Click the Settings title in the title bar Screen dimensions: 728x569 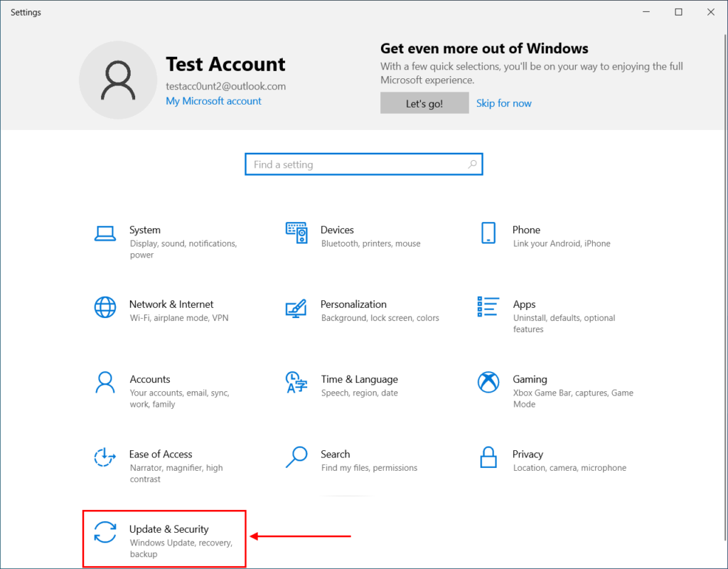tap(26, 11)
